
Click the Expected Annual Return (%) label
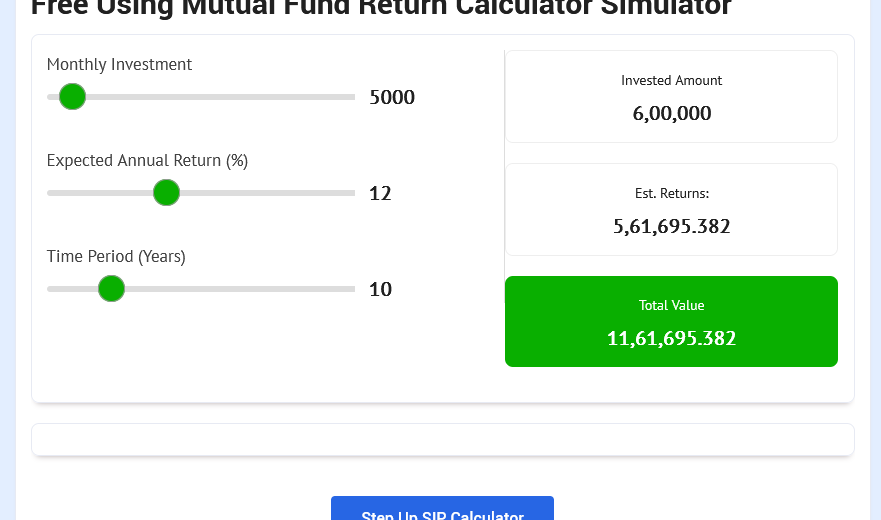[147, 160]
